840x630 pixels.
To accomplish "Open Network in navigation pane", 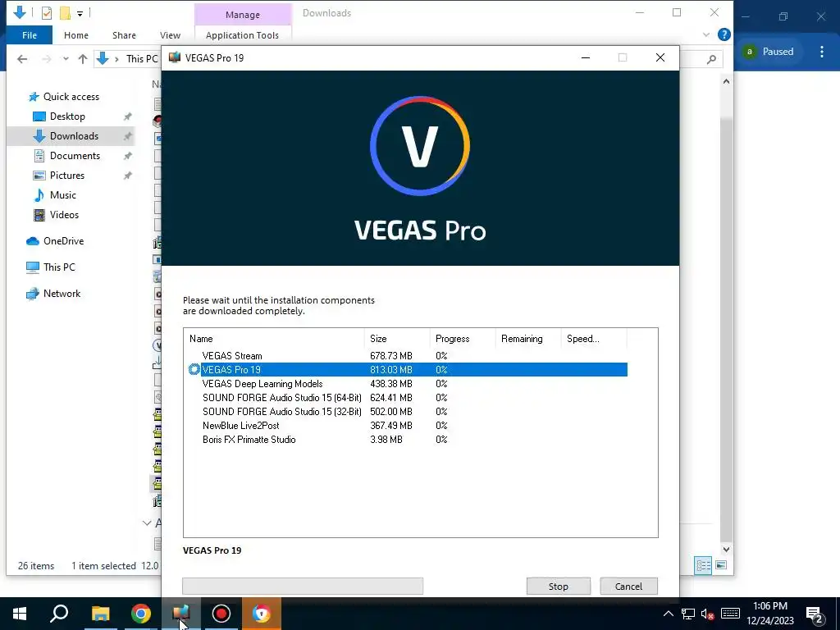I will pos(62,294).
